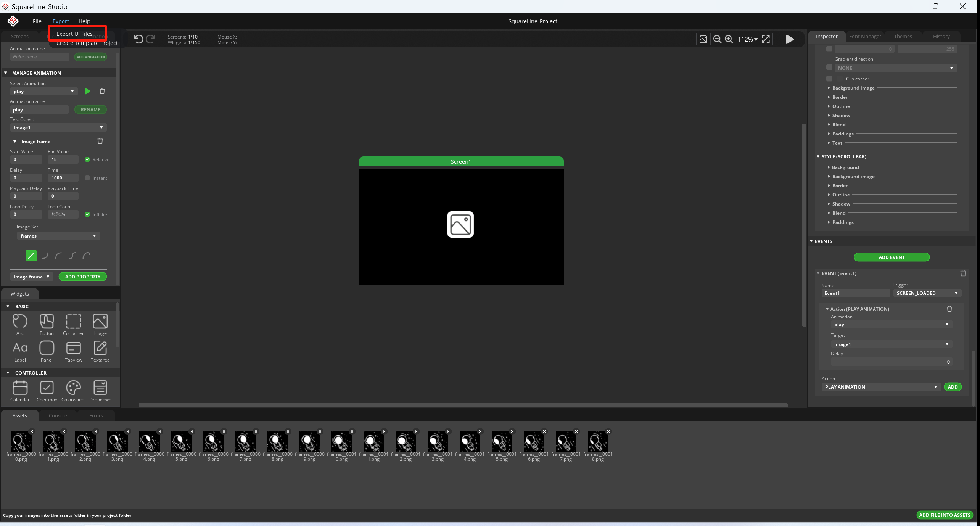Click the ADD ANIMATION button

91,57
